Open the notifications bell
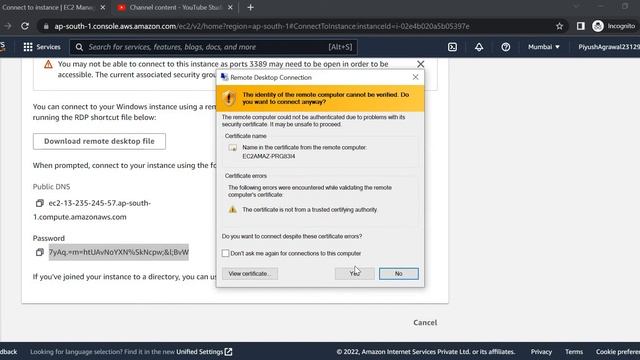 click(479, 47)
